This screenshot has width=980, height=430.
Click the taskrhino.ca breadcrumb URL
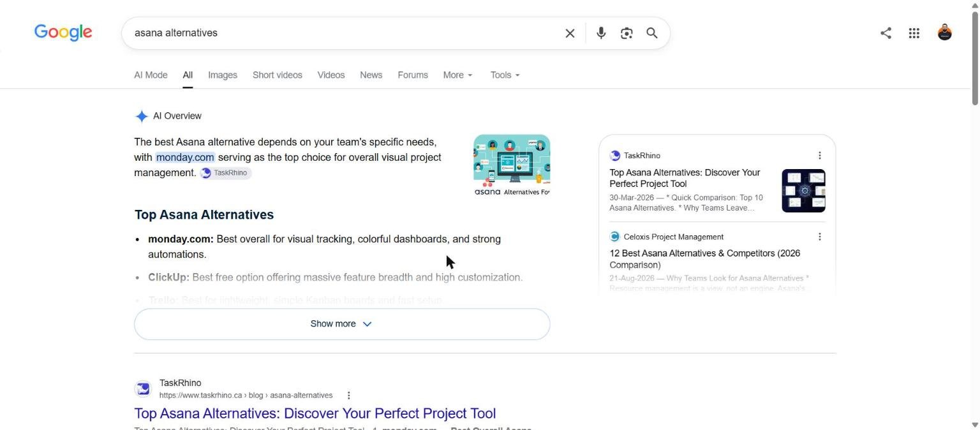pyautogui.click(x=246, y=396)
